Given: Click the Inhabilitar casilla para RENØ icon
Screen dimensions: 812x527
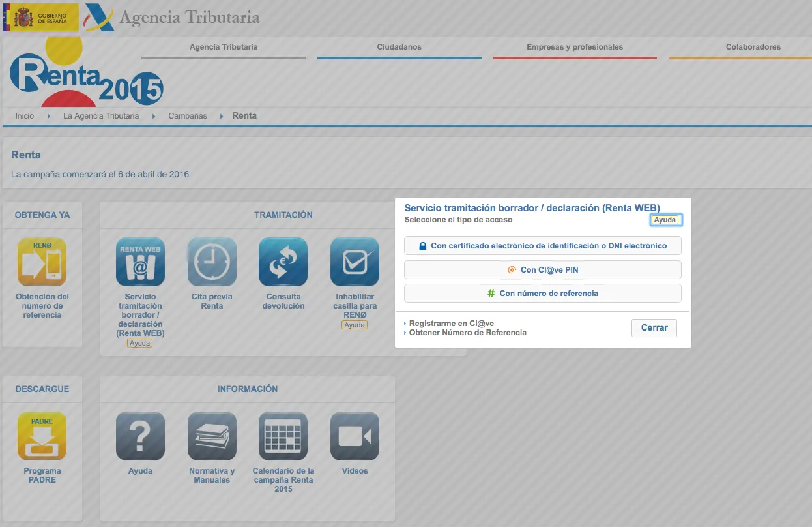Looking at the screenshot, I should point(355,262).
